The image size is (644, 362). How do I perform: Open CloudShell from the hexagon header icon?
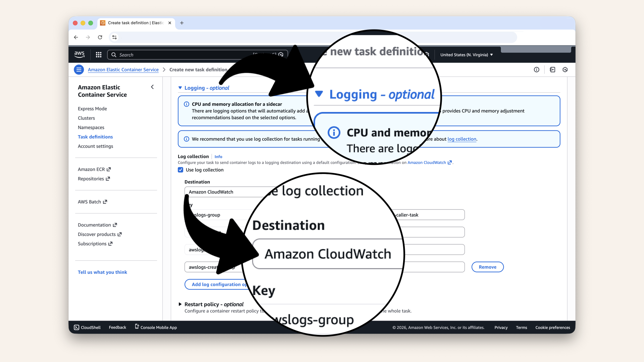point(565,69)
